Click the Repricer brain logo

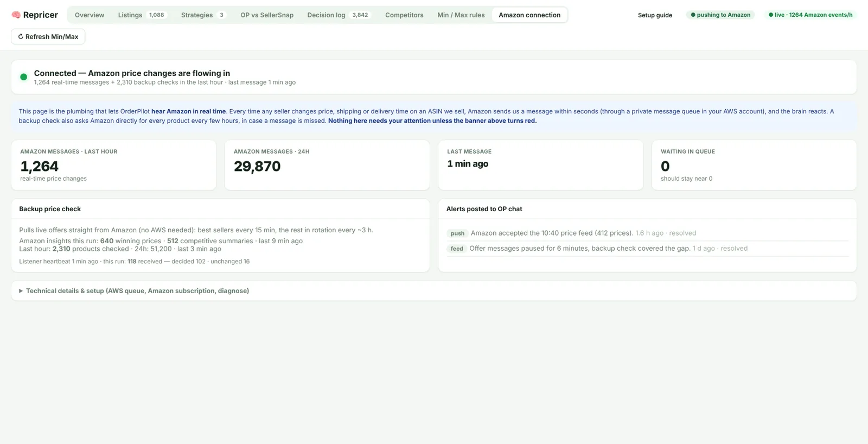(16, 15)
